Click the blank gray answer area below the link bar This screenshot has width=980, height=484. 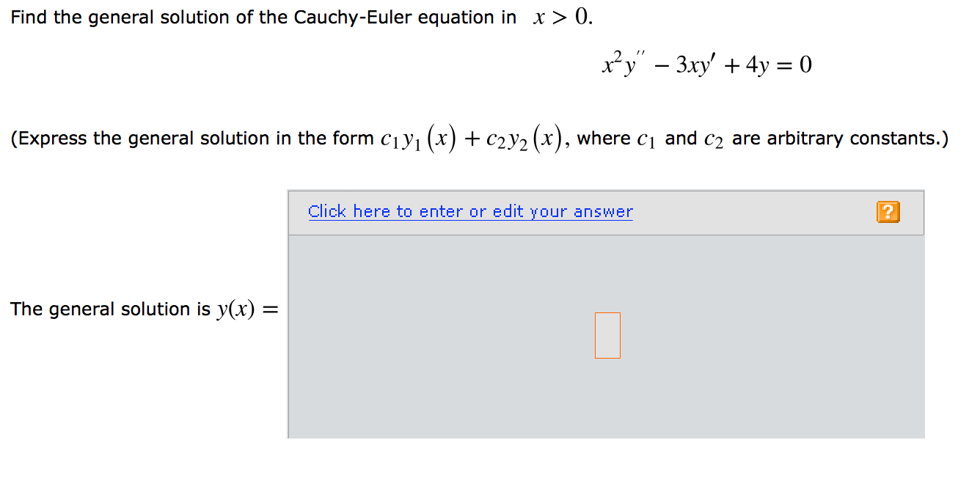point(606,337)
